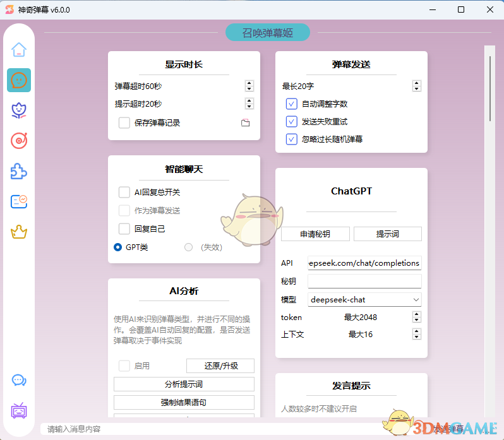
Task: Select the GPT类 radio button
Action: (x=117, y=247)
